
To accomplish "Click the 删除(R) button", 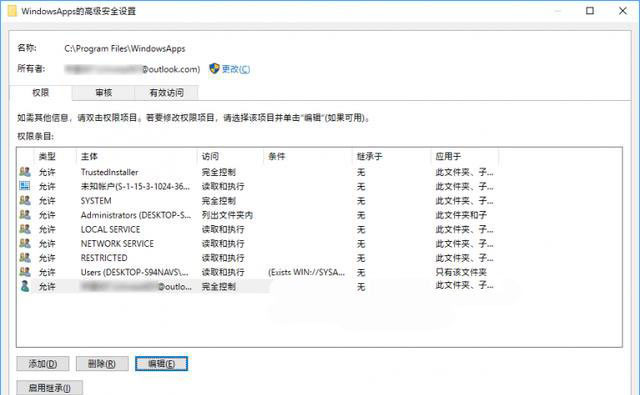I will (102, 364).
